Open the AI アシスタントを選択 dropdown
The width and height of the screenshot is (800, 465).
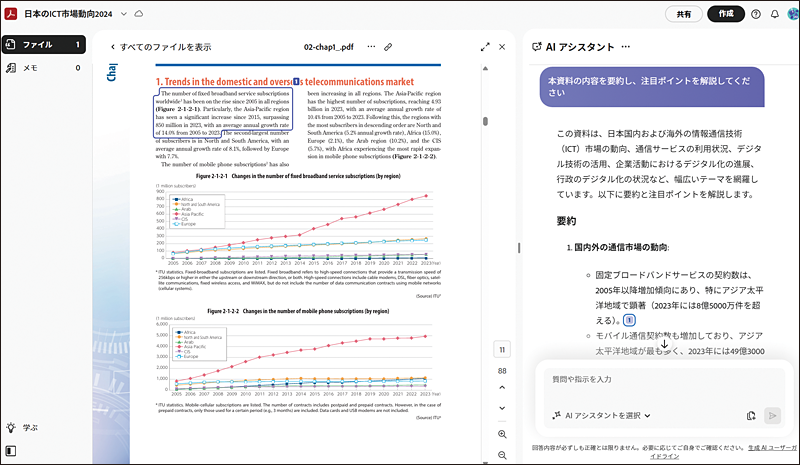point(601,415)
